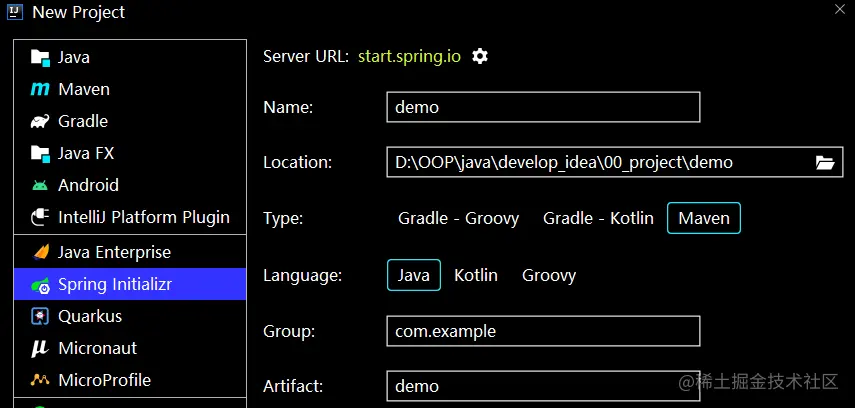Click the 'Type:' label
Screen dimensions: 855x408
283,219
